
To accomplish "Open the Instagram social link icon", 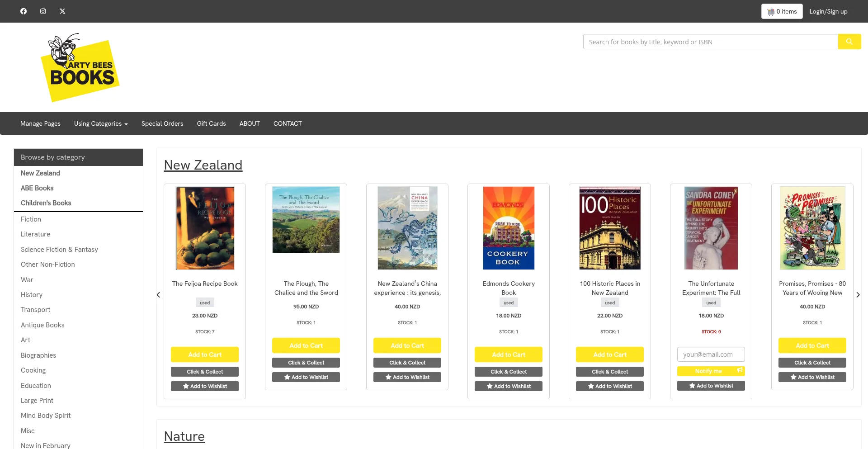I will point(43,11).
